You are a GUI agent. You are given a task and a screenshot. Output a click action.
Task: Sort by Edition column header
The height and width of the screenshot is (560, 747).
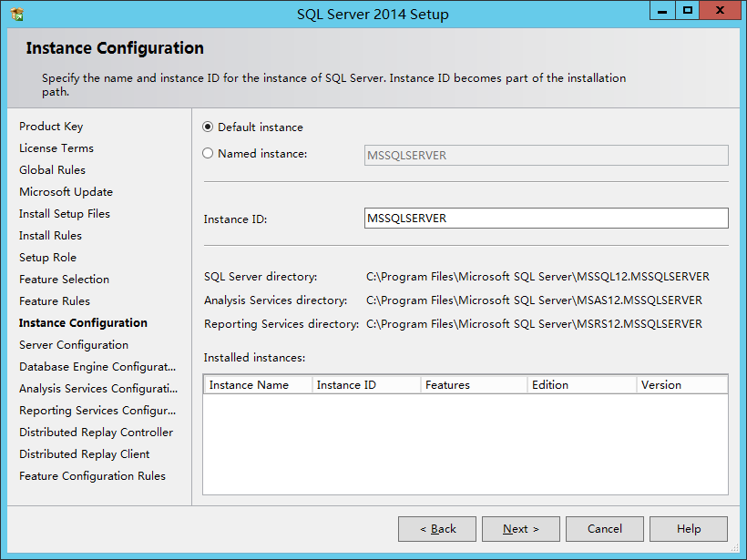click(582, 385)
